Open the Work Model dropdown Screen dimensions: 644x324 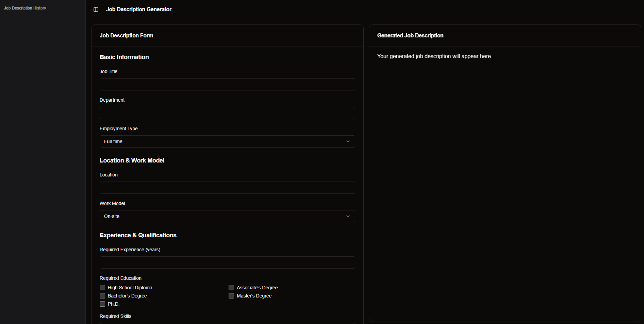[227, 216]
